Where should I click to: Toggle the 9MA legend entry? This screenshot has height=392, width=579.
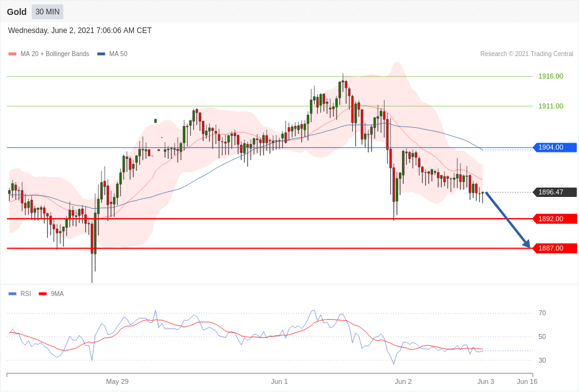(57, 294)
